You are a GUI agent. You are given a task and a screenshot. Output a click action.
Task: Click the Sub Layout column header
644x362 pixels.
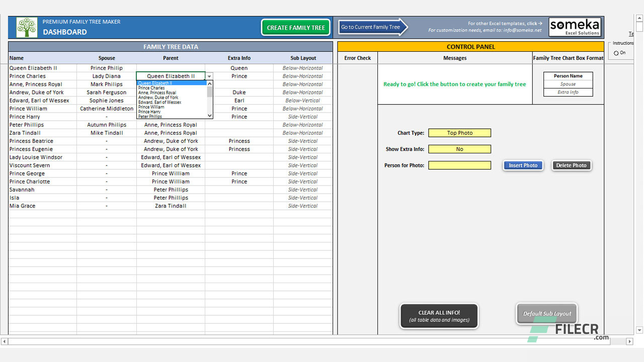coord(303,58)
